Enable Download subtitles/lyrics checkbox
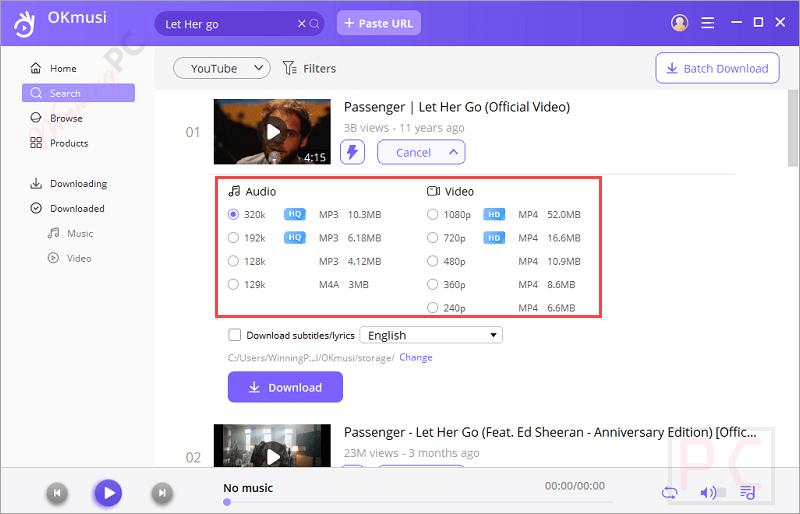Viewport: 800px width, 514px height. (235, 335)
